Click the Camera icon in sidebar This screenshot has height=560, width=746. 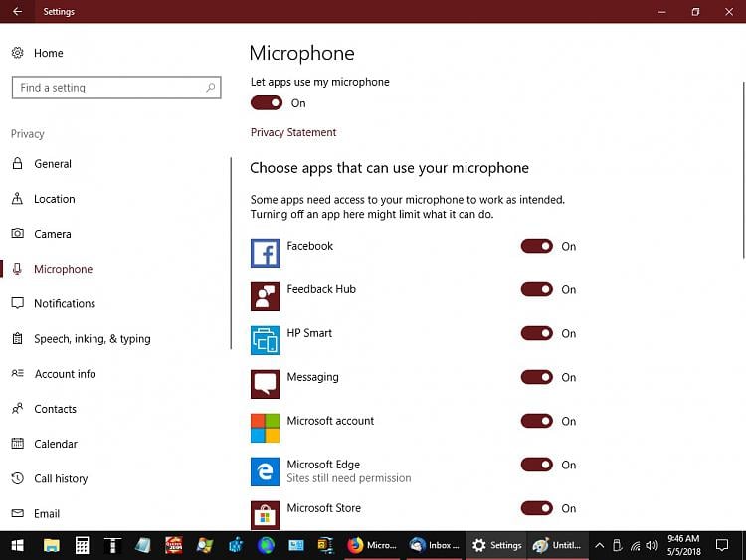(x=18, y=233)
